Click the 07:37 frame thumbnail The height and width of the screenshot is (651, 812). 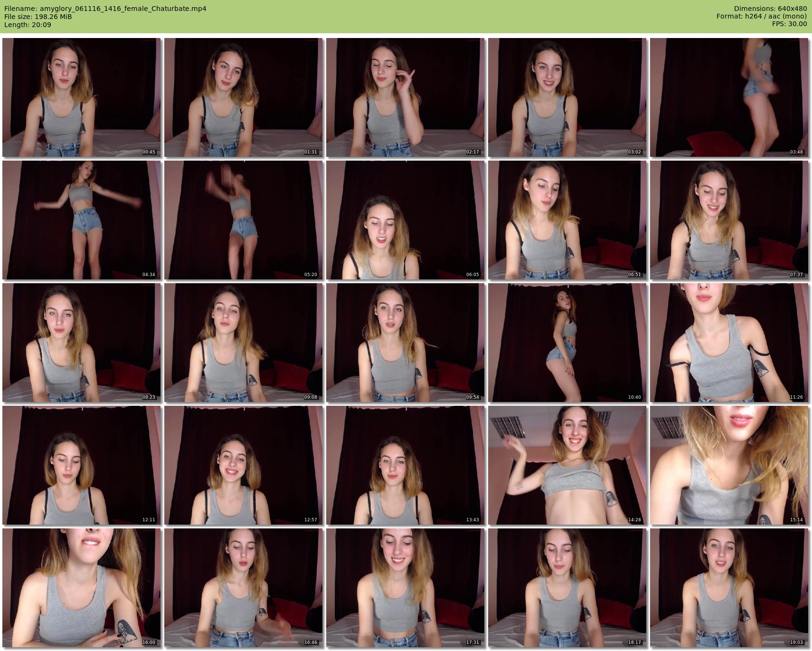pyautogui.click(x=729, y=220)
